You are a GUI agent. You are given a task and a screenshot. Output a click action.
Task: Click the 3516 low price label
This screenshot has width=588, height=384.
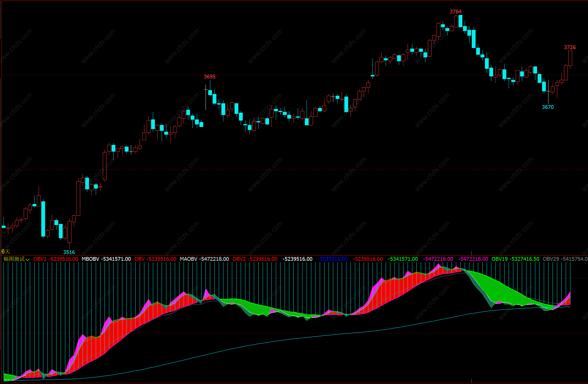pos(69,252)
